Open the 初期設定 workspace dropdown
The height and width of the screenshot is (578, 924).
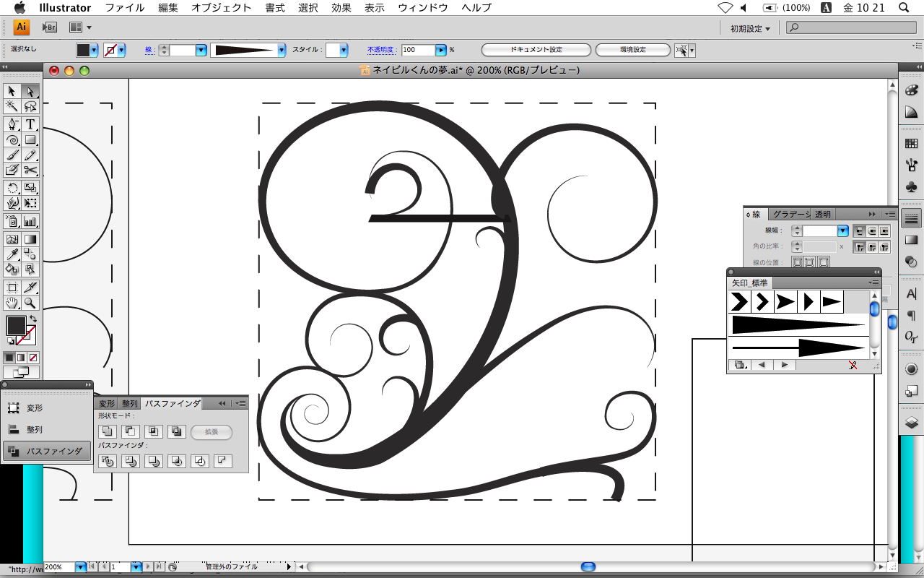tap(750, 28)
